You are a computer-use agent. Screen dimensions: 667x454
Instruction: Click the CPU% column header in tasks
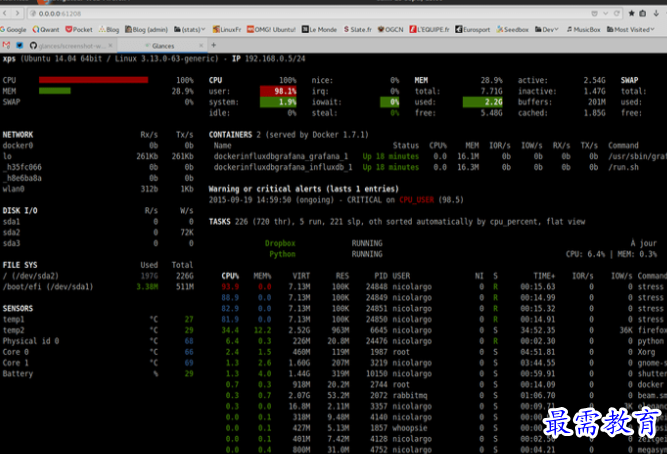[x=229, y=275]
